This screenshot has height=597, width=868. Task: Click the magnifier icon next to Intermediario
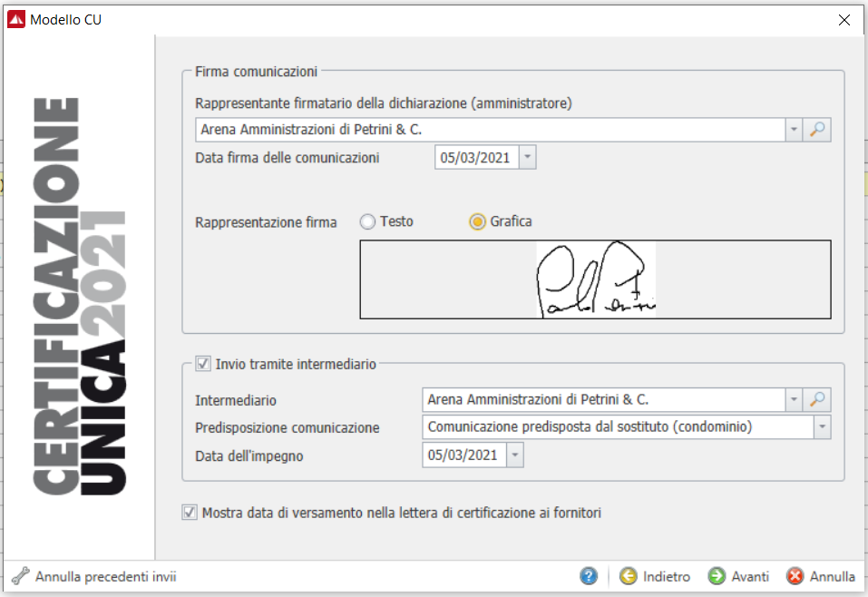819,399
